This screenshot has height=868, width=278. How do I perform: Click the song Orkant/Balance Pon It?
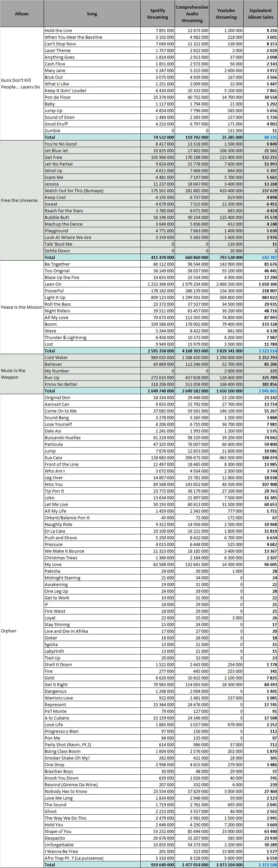tap(67, 518)
